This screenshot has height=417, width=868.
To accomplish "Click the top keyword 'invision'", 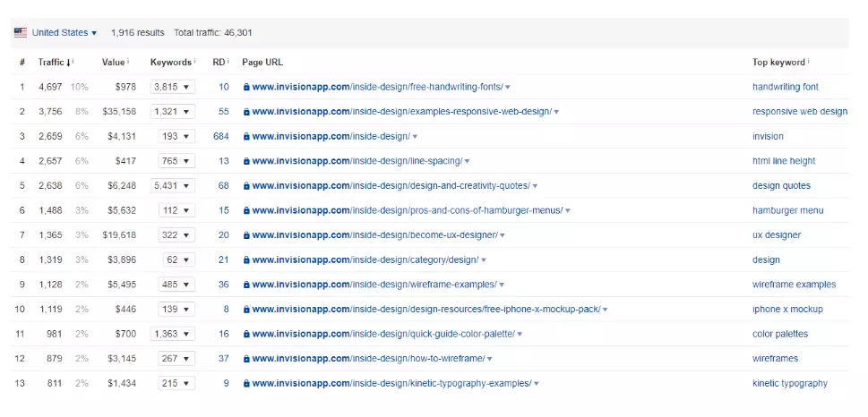I will pyautogui.click(x=768, y=136).
